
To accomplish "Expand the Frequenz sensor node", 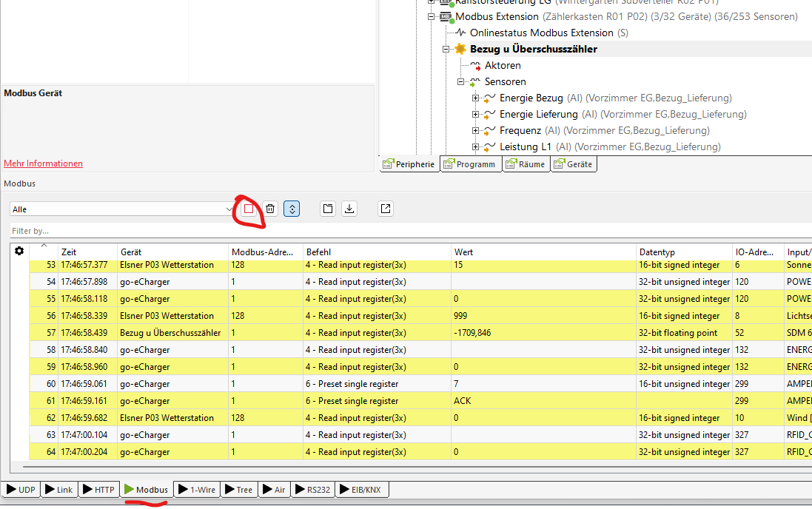I will point(476,131).
